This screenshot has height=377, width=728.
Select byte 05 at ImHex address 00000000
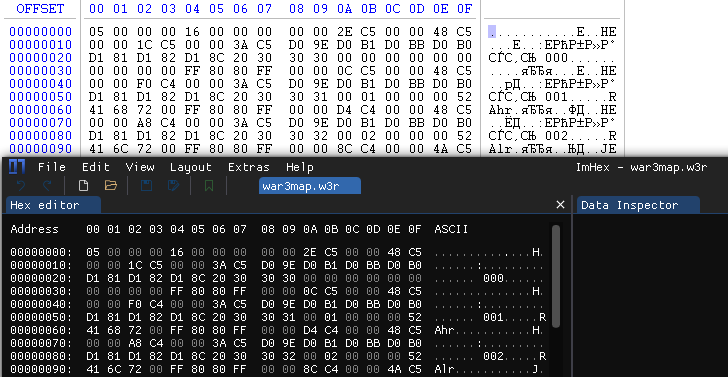tap(93, 253)
